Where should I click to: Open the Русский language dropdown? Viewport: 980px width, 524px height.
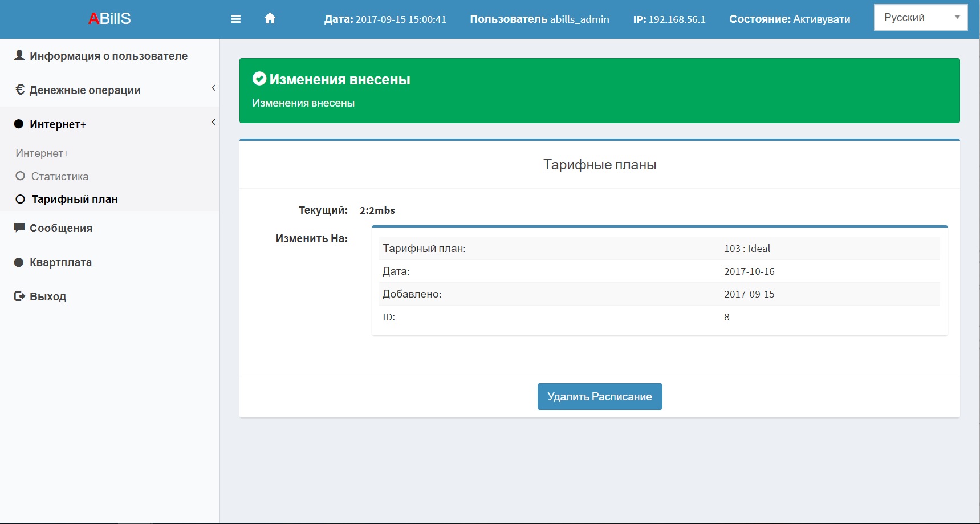tap(921, 18)
